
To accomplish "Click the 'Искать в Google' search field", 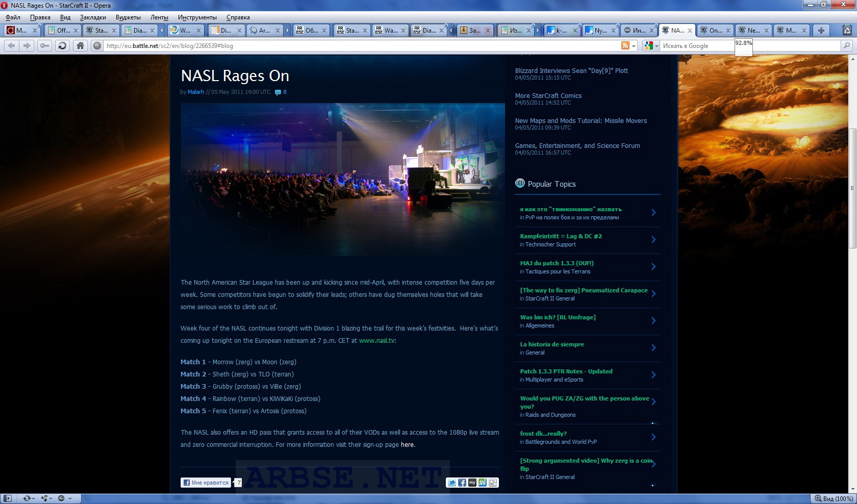I will (750, 45).
